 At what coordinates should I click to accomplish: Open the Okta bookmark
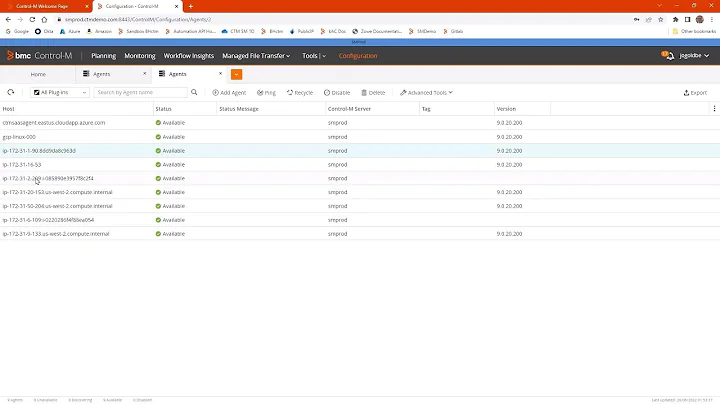[44, 31]
